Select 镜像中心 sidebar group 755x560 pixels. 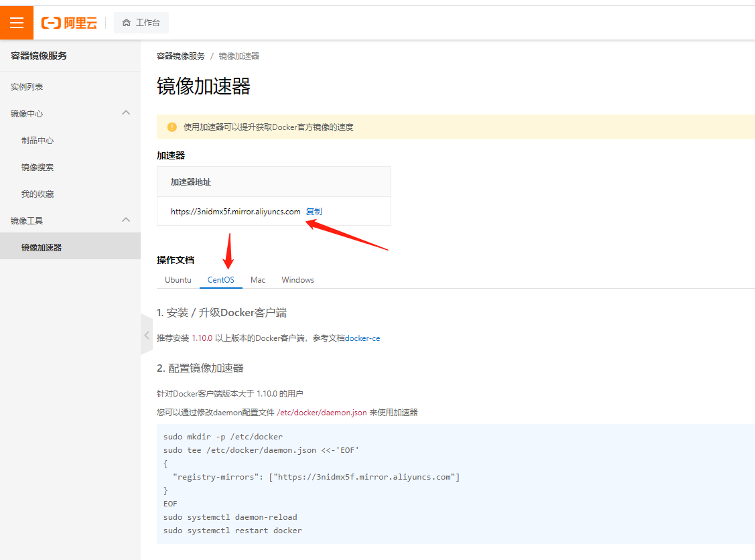point(27,114)
